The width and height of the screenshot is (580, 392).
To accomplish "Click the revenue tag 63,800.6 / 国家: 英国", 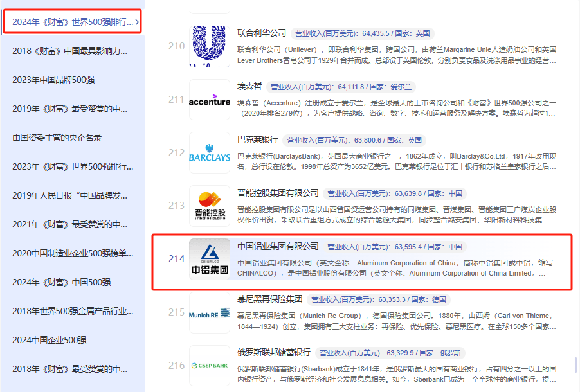I will (x=354, y=140).
